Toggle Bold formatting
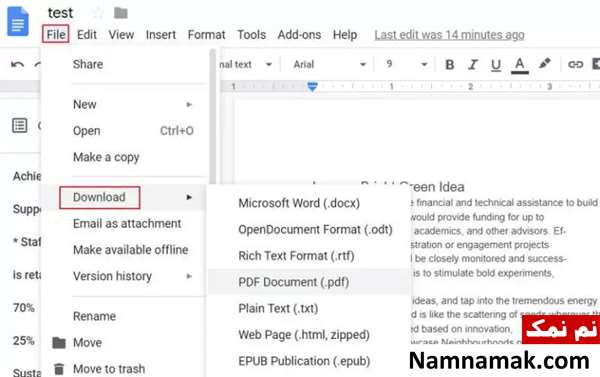The width and height of the screenshot is (600, 377). point(450,64)
